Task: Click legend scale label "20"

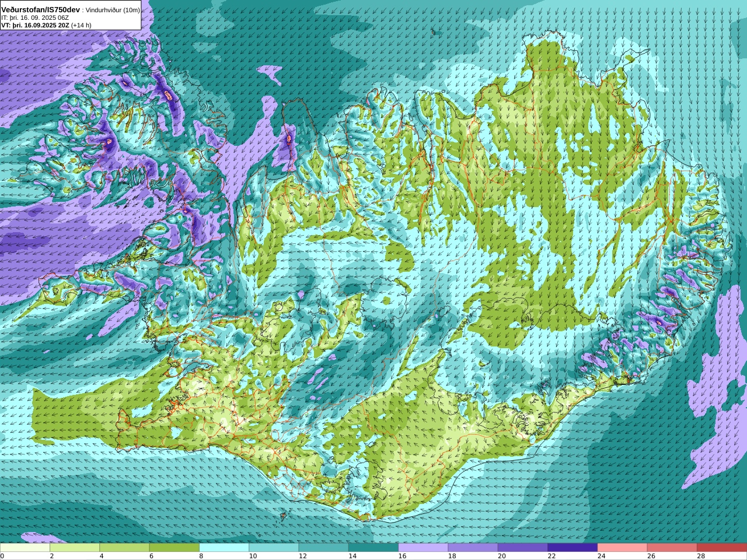Action: click(x=501, y=556)
